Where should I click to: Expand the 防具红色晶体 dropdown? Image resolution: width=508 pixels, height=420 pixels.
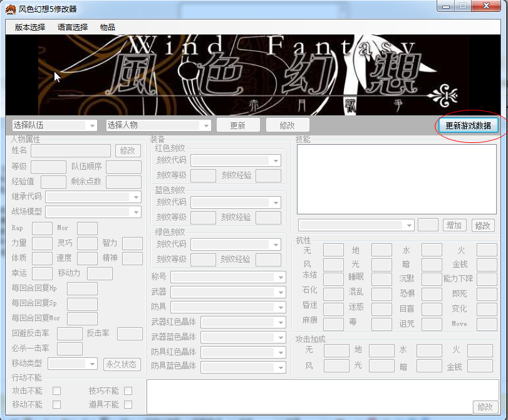243,352
